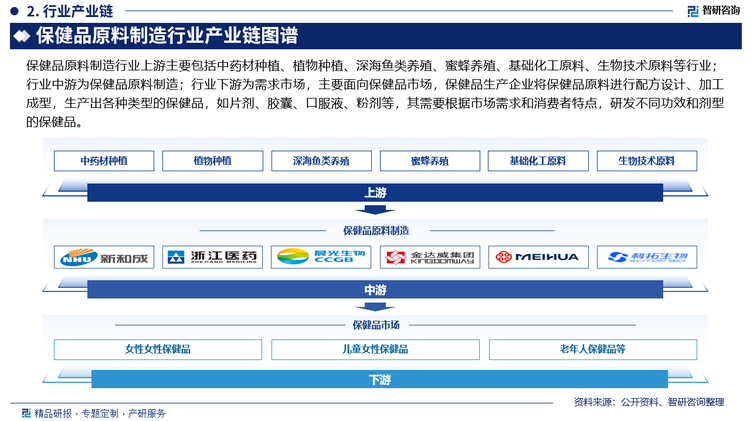Screen dimensions: 750x421
Task: Click the 新和成 NHU company logo
Action: [104, 257]
